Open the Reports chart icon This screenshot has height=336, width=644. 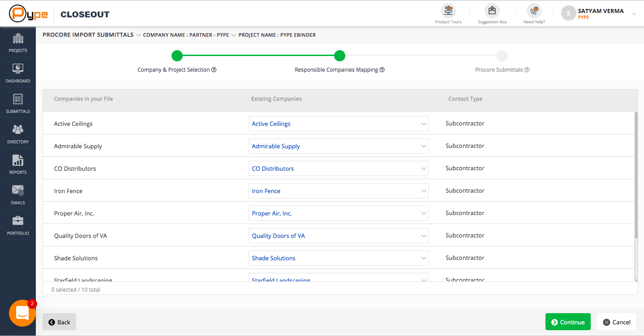pyautogui.click(x=18, y=160)
